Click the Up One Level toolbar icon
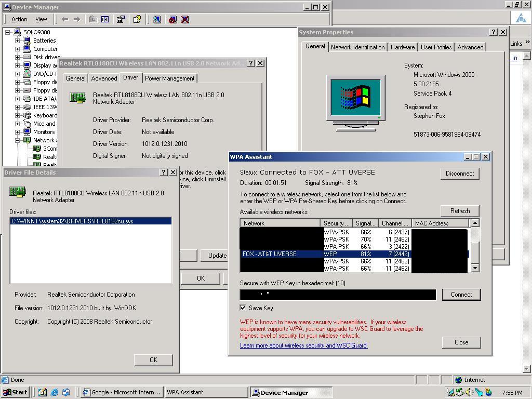This screenshot has width=532, height=399. pos(93,19)
